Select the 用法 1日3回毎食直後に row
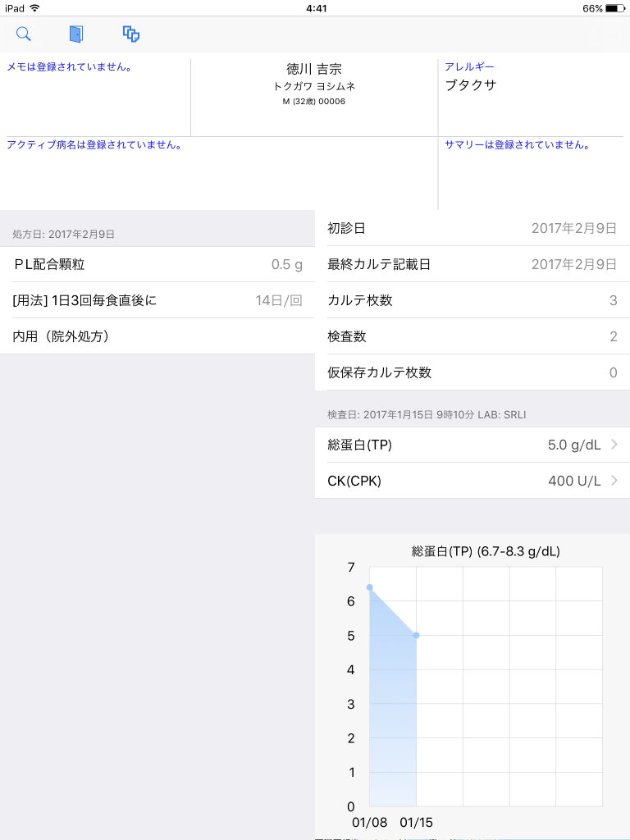This screenshot has height=840, width=630. pos(157,300)
